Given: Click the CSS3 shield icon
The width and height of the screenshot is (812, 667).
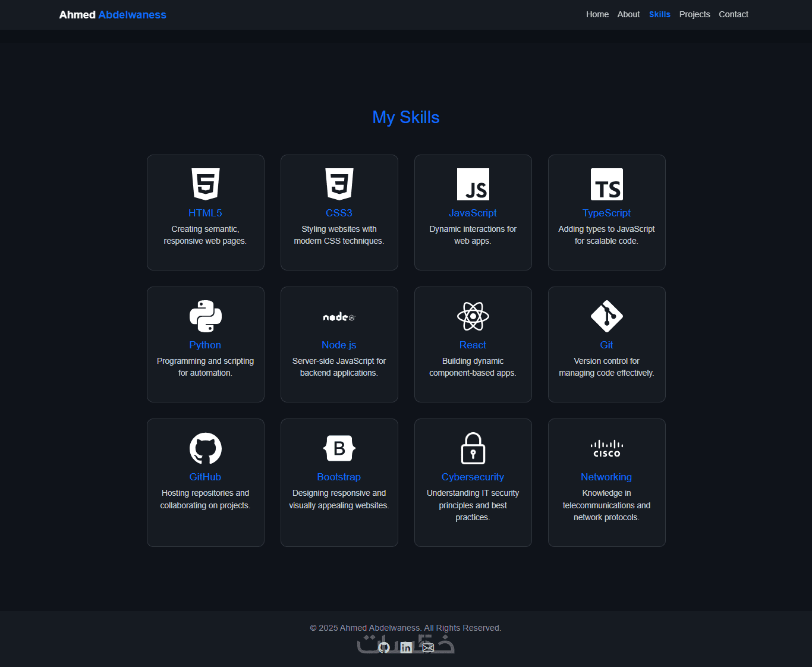Looking at the screenshot, I should coord(339,184).
